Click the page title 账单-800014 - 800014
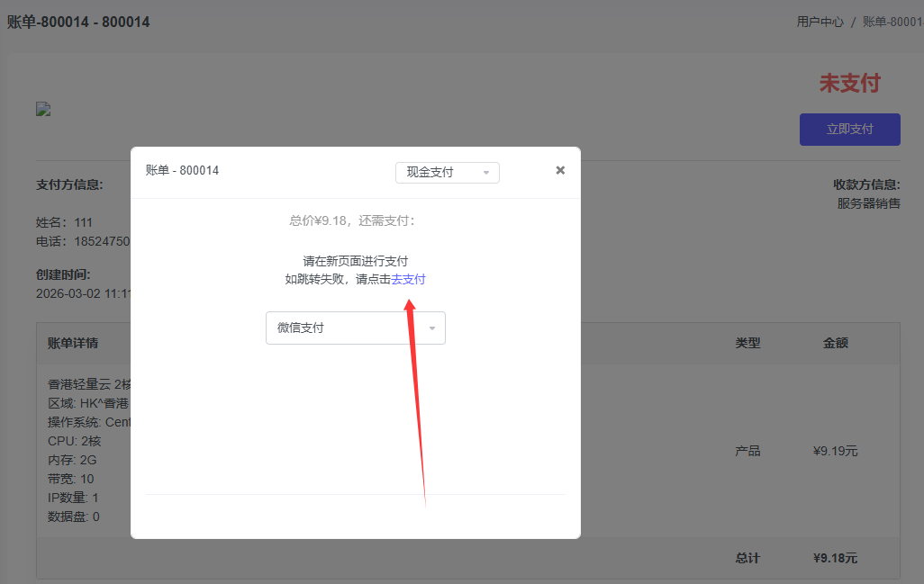The width and height of the screenshot is (924, 584). pos(77,22)
